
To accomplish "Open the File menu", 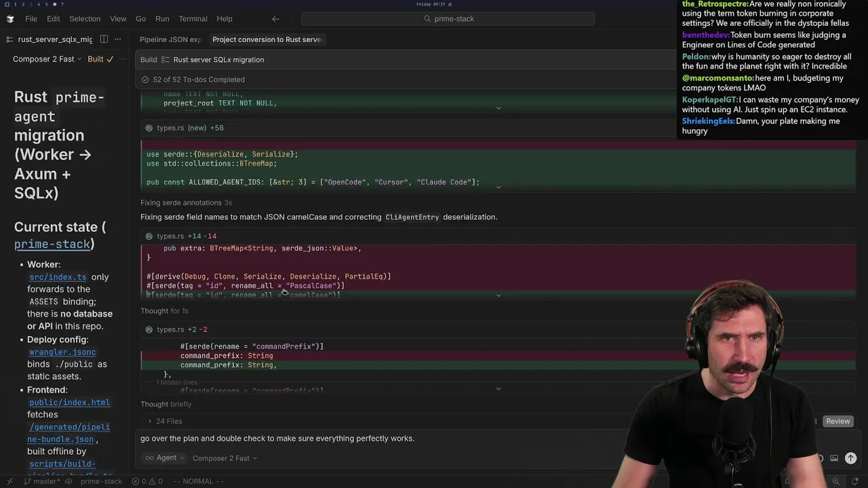I will click(31, 19).
